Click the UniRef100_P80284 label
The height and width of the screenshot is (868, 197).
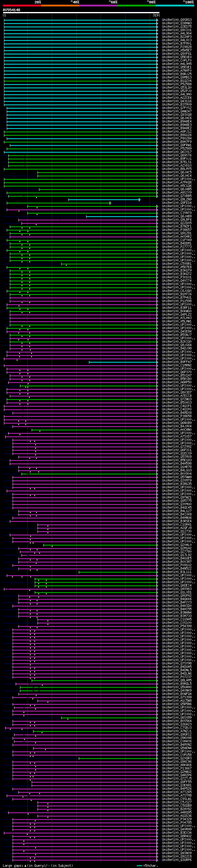point(176,138)
